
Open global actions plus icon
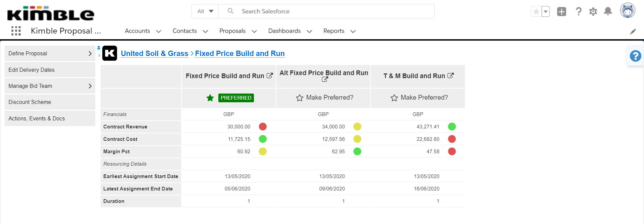tap(561, 12)
